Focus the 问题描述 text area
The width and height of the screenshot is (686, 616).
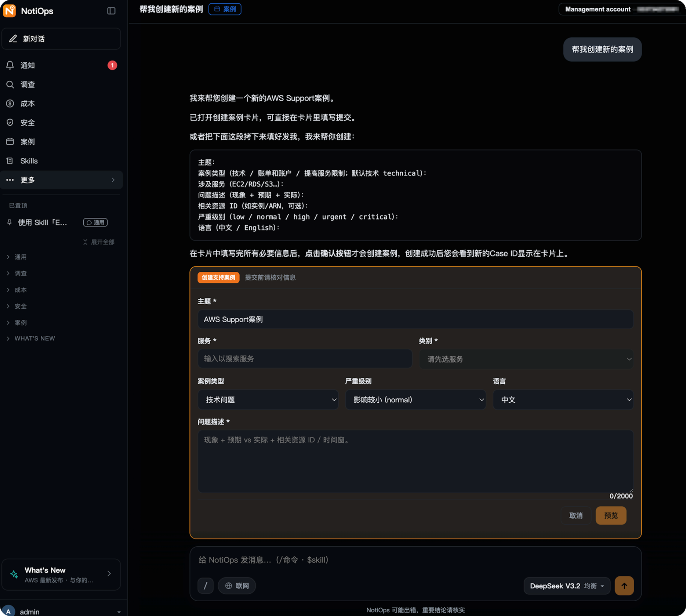tap(415, 461)
